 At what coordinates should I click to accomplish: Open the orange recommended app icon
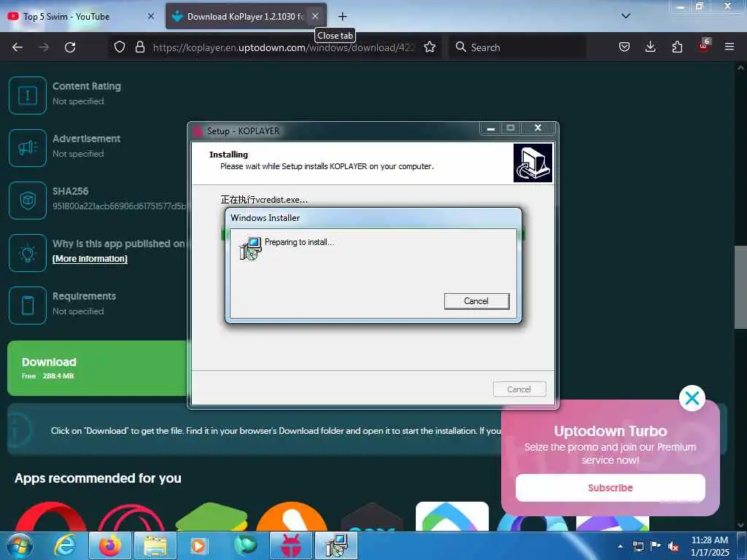pos(292,517)
